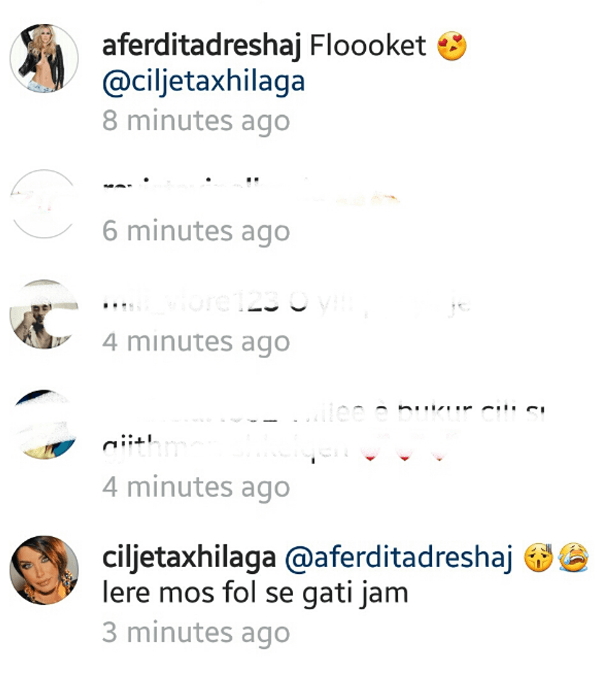This screenshot has width=616, height=687.
Task: Open avatar of man holding hand to face
Action: (x=44, y=314)
